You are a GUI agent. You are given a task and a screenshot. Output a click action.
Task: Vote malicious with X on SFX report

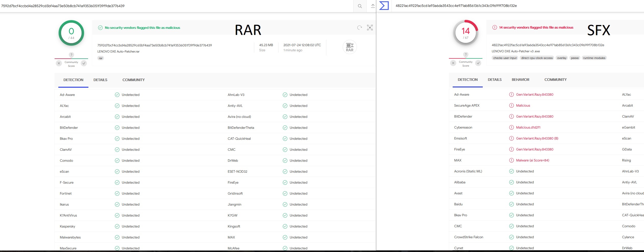coord(453,63)
